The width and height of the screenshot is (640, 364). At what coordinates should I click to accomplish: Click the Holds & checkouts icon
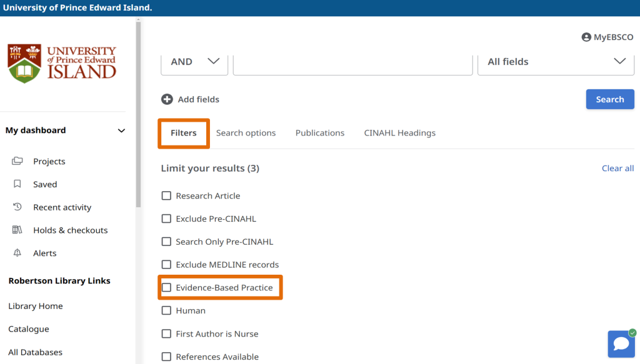click(x=17, y=230)
